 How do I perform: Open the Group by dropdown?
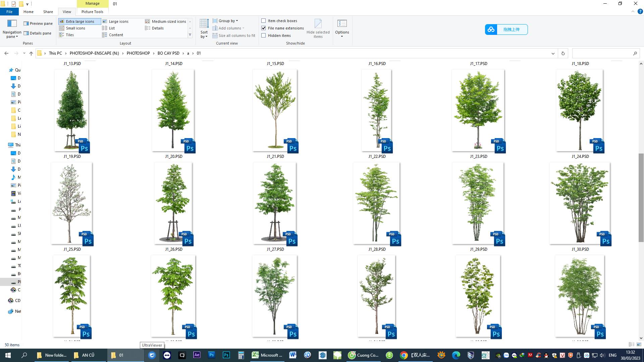pos(225,21)
